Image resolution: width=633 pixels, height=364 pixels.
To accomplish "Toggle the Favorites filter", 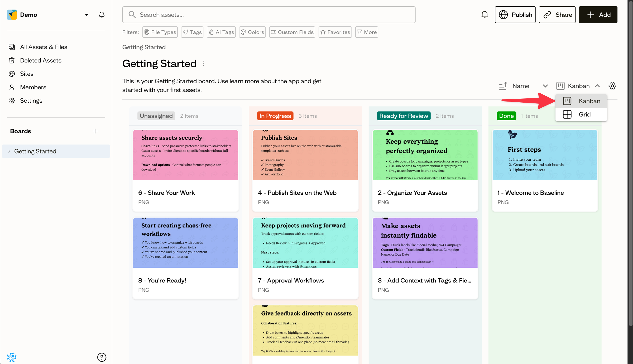I will pos(335,32).
